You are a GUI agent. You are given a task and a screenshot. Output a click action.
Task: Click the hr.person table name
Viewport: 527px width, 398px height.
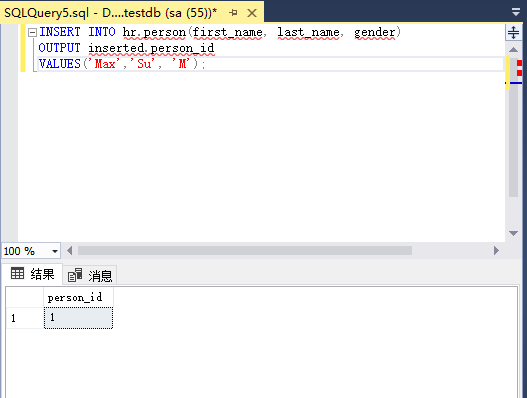[x=154, y=33]
